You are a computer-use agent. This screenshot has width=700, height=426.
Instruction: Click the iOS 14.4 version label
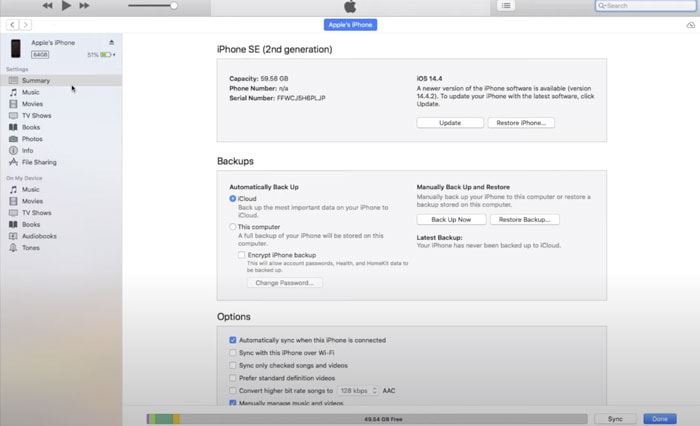tap(429, 79)
